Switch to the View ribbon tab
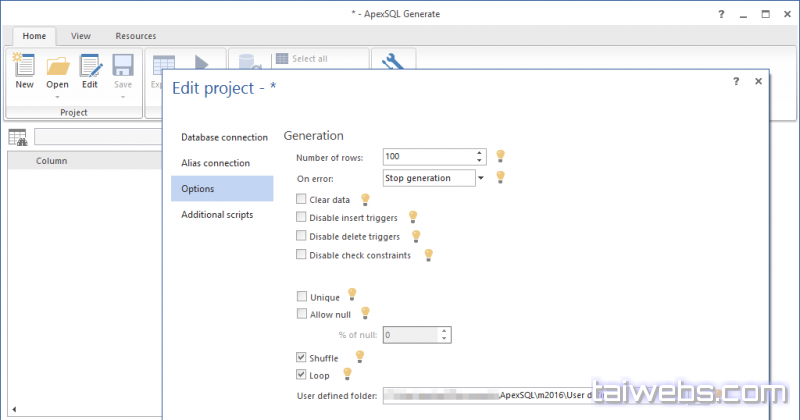The width and height of the screenshot is (800, 420). point(81,36)
